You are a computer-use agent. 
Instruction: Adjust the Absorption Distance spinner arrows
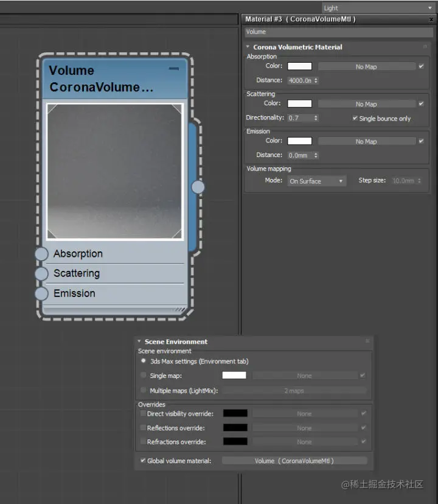(x=316, y=80)
